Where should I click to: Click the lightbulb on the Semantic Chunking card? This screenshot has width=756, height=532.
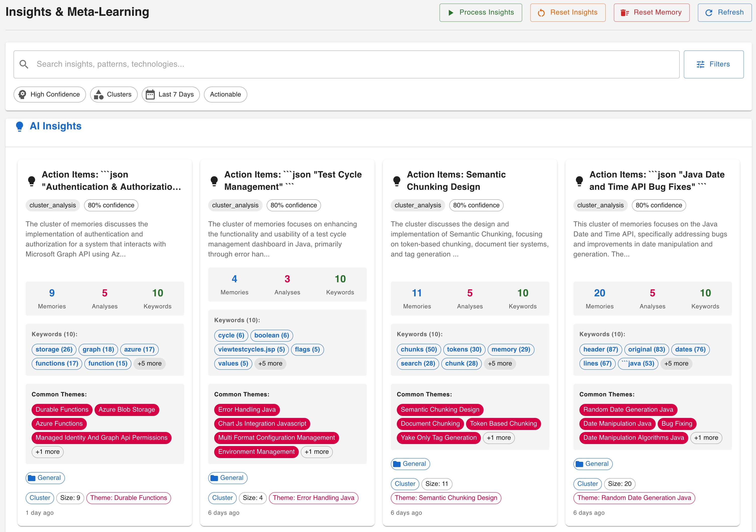[x=397, y=181]
